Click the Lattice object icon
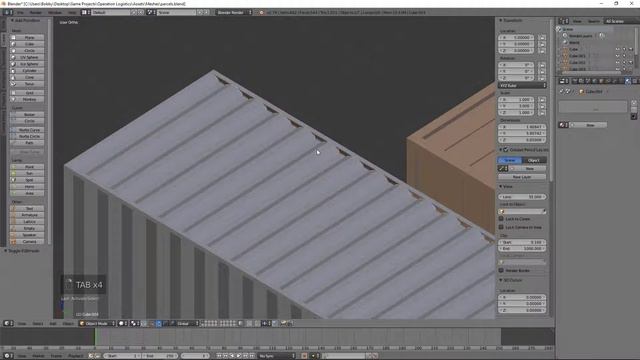 (13, 222)
